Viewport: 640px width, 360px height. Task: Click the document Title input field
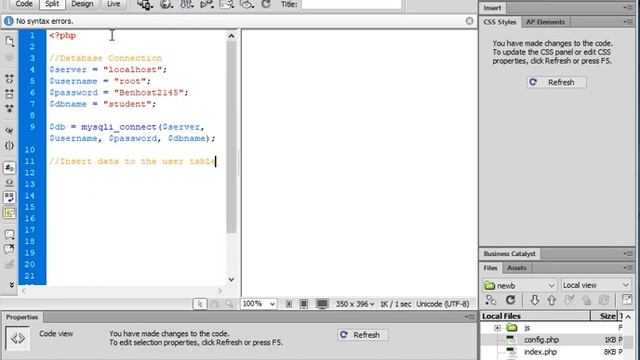pos(351,4)
